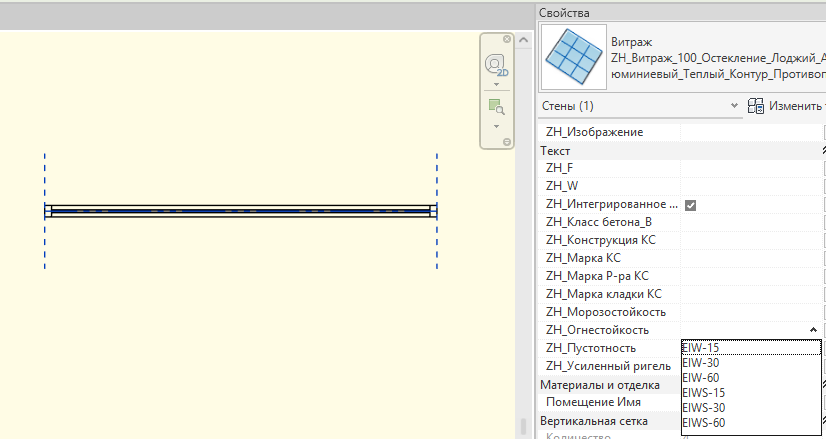Select the ZH_Изображение parameter row
Viewport: 826px width, 439px height.
(682, 132)
